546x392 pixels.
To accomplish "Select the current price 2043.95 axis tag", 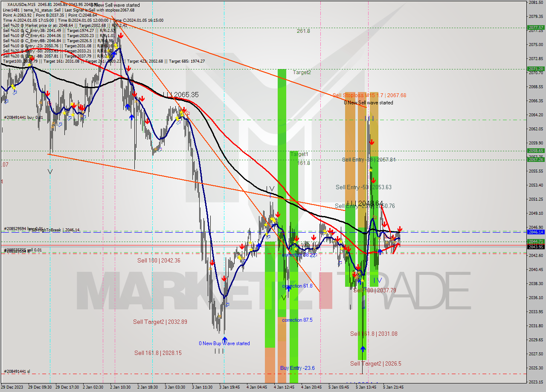I will pos(536,247).
